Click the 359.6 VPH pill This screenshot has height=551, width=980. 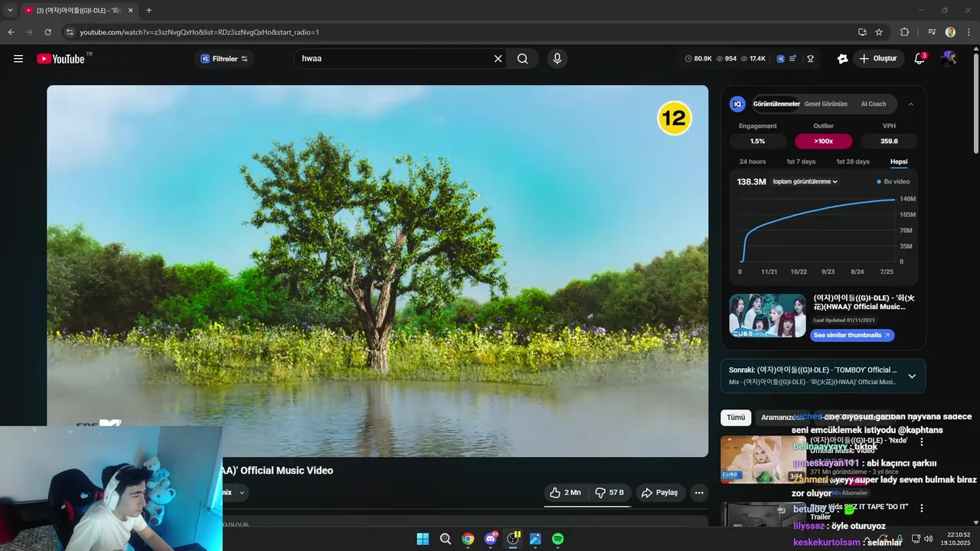889,142
